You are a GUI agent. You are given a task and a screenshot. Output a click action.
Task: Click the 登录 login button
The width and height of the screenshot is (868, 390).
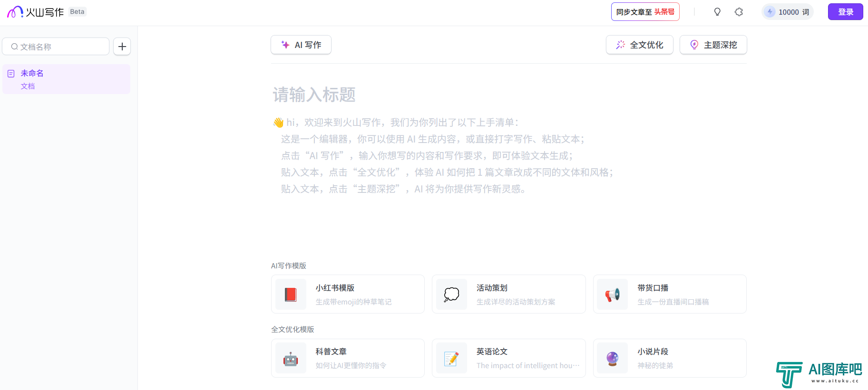[845, 12]
